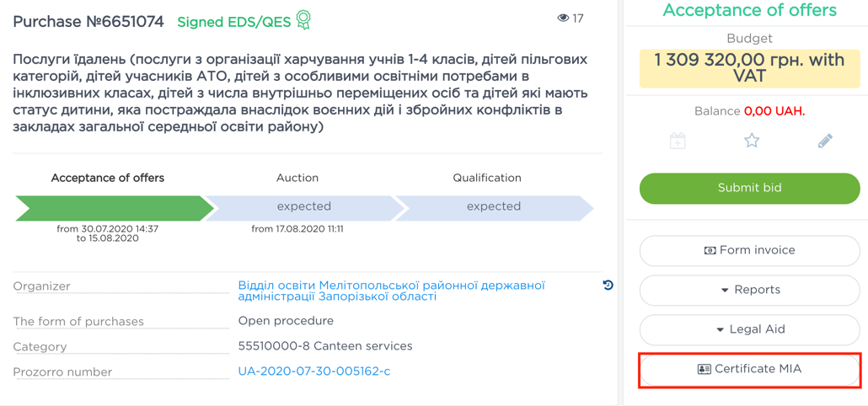Open organizer history clock icon

pos(608,286)
